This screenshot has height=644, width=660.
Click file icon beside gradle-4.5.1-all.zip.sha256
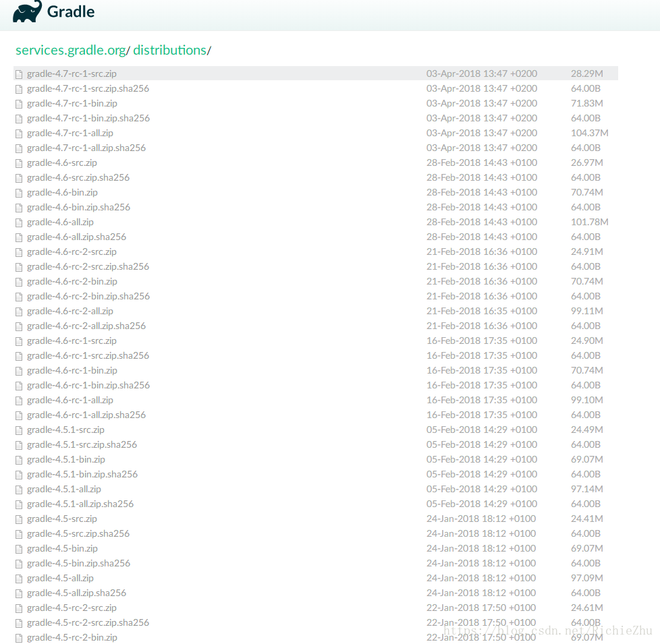(19, 504)
